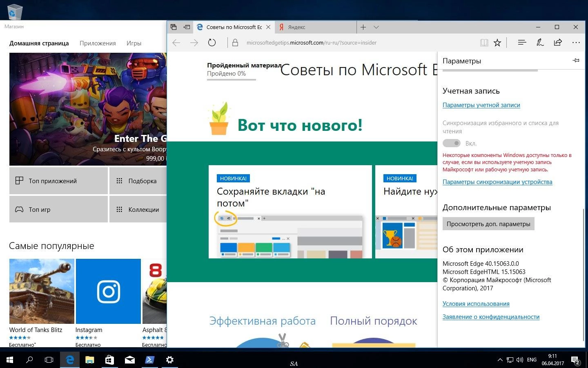Open taskbar Search magnifier
Viewport: 588px width, 368px height.
29,360
